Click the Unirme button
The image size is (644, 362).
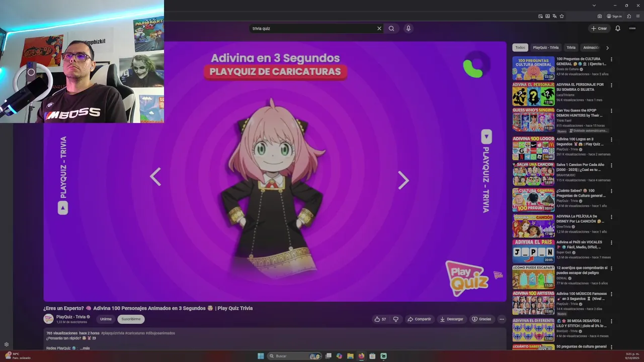pyautogui.click(x=106, y=319)
